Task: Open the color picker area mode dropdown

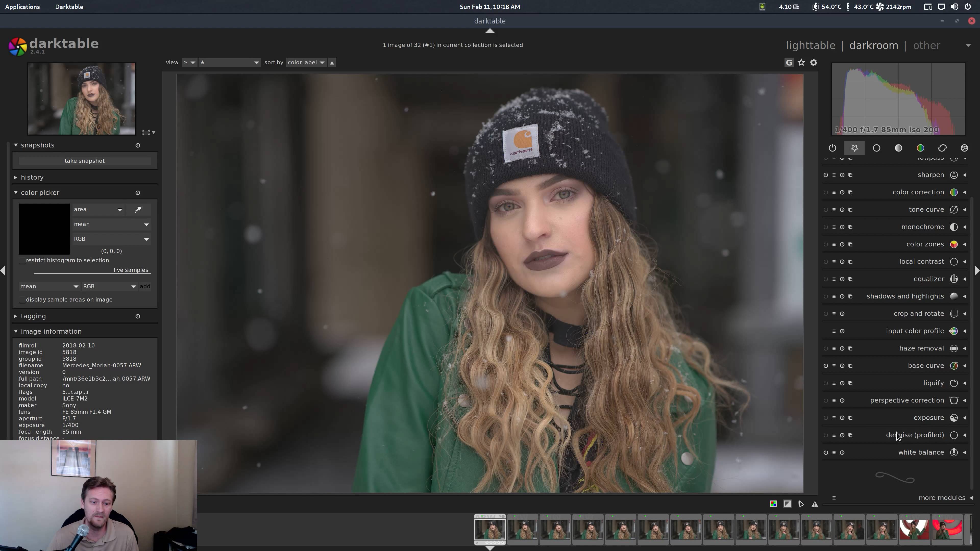Action: point(98,209)
